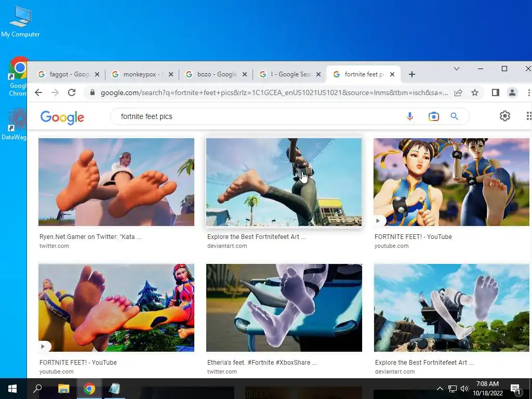Open My Computer desktop icon
532x399 pixels.
[x=20, y=21]
